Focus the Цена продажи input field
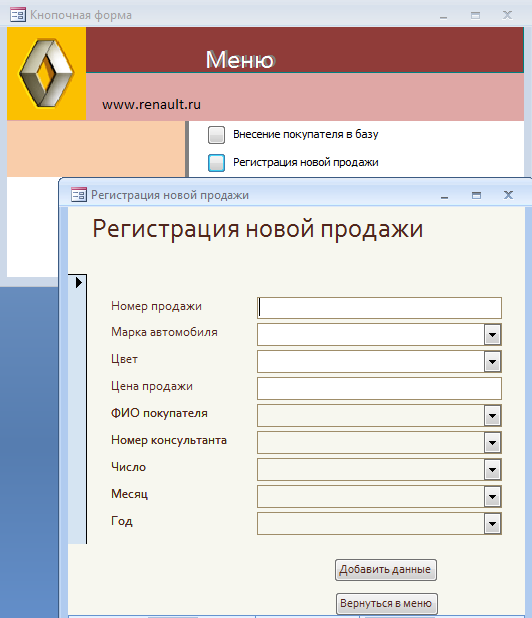 click(379, 389)
